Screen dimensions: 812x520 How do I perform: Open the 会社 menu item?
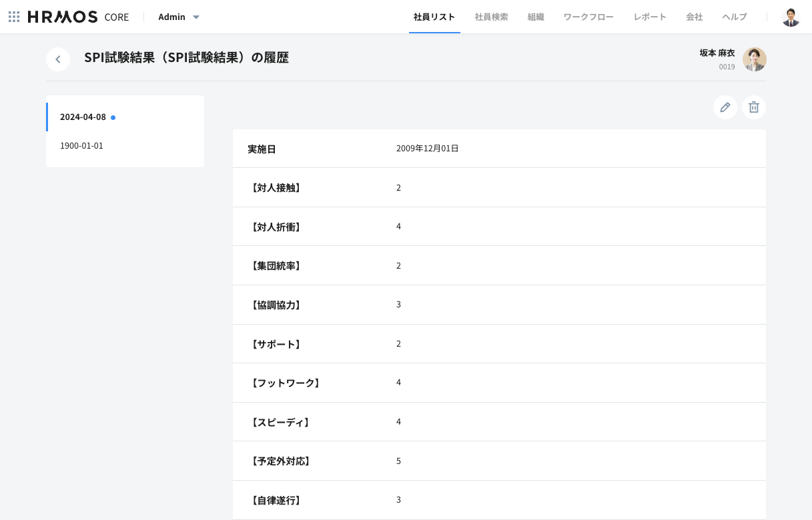pos(694,17)
